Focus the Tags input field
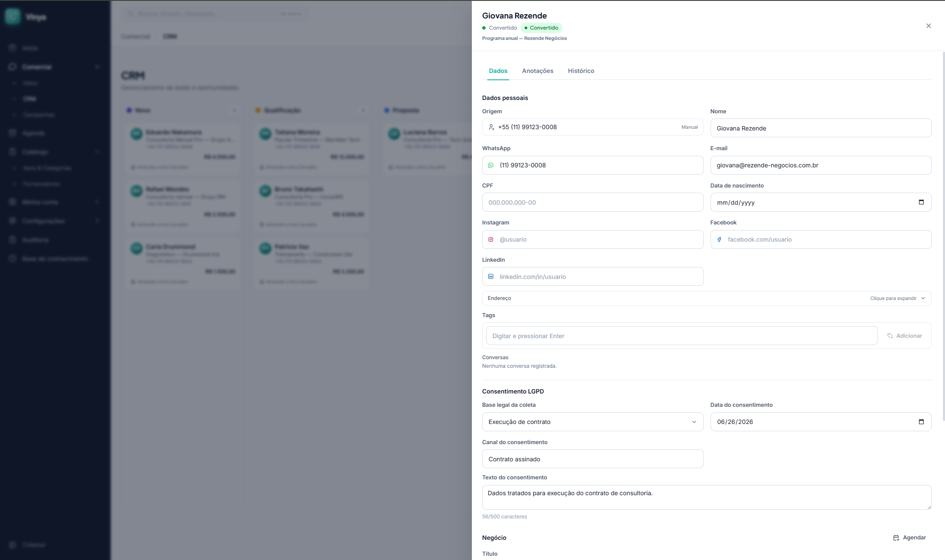The width and height of the screenshot is (945, 560). pyautogui.click(x=681, y=336)
